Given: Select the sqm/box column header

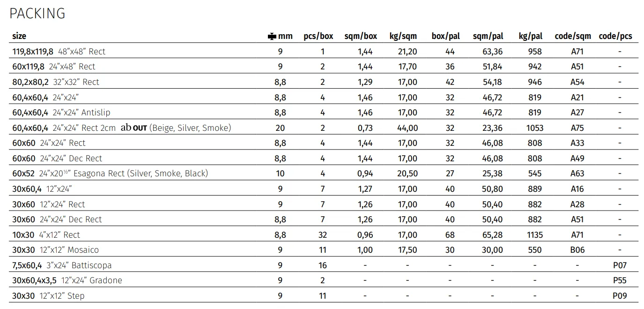Looking at the screenshot, I should (361, 36).
